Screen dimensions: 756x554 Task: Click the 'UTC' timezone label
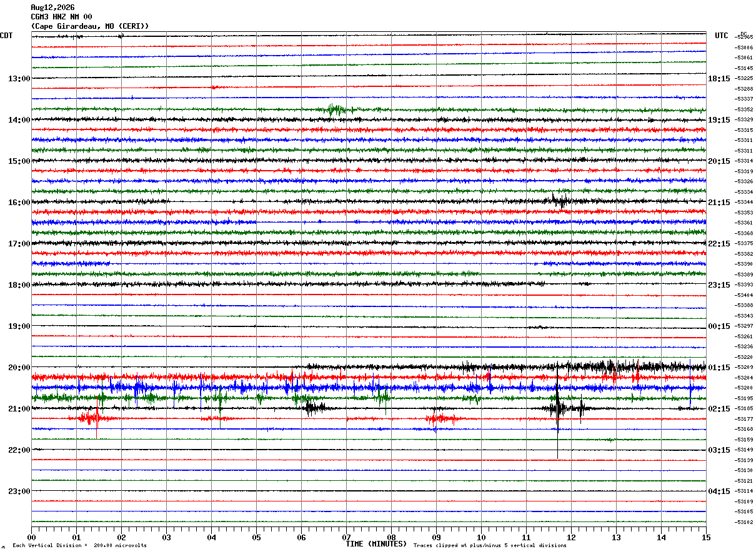[x=722, y=36]
